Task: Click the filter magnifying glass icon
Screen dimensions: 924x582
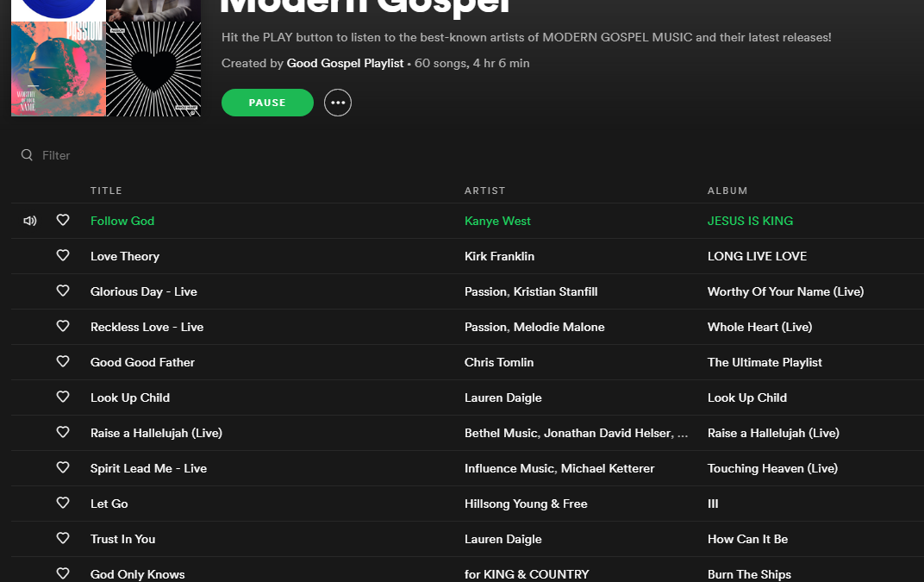Action: [x=27, y=155]
